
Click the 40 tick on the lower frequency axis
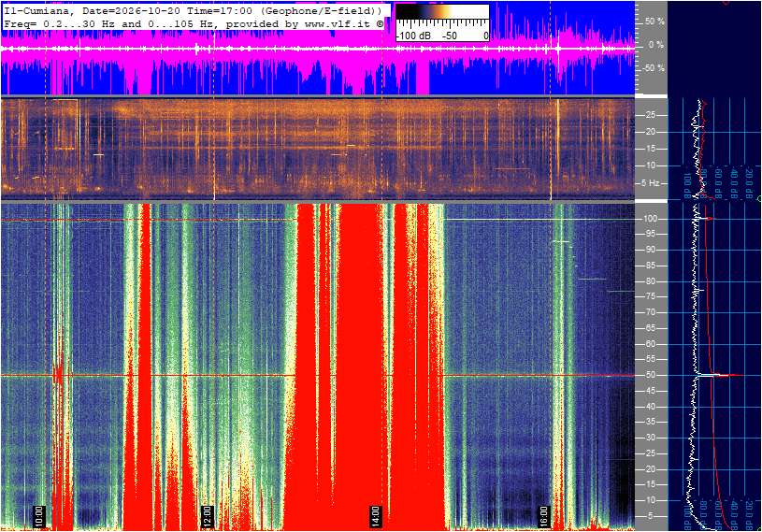[650, 407]
